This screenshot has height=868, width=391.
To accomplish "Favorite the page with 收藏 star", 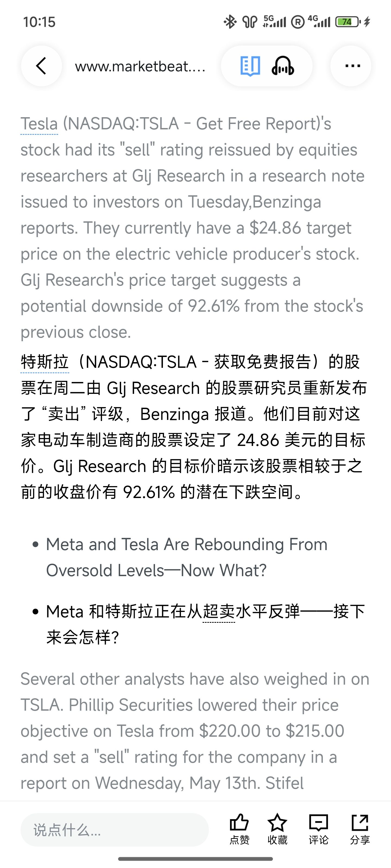I will tap(277, 829).
